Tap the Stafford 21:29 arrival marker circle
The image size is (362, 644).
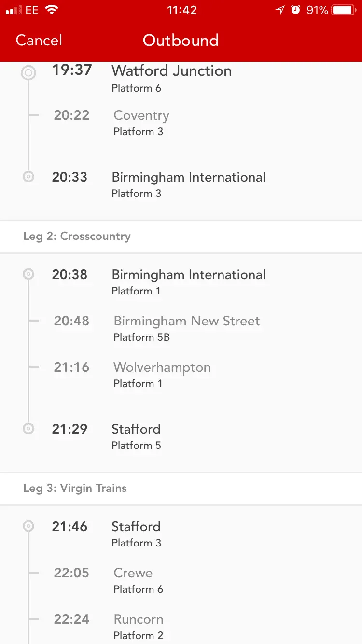28,428
